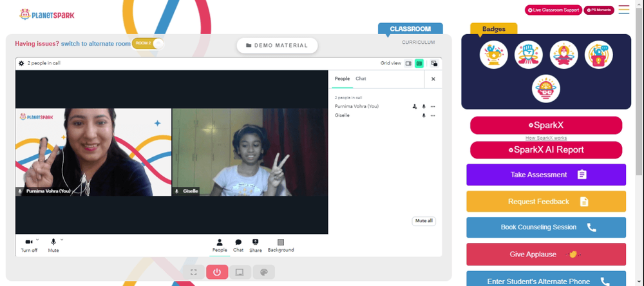Screen dimensions: 644x286
Task: Click the fullscreen expand icon below the call
Action: point(193,272)
